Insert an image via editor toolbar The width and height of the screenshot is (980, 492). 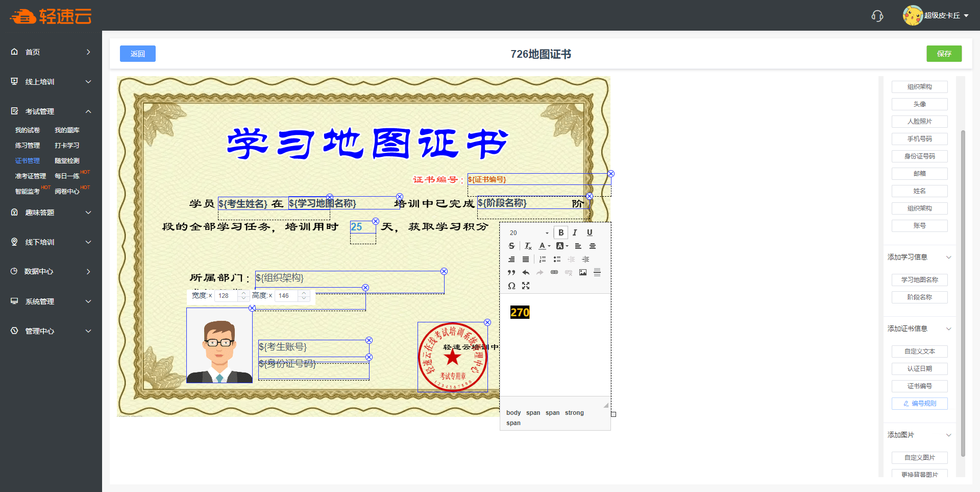click(583, 272)
